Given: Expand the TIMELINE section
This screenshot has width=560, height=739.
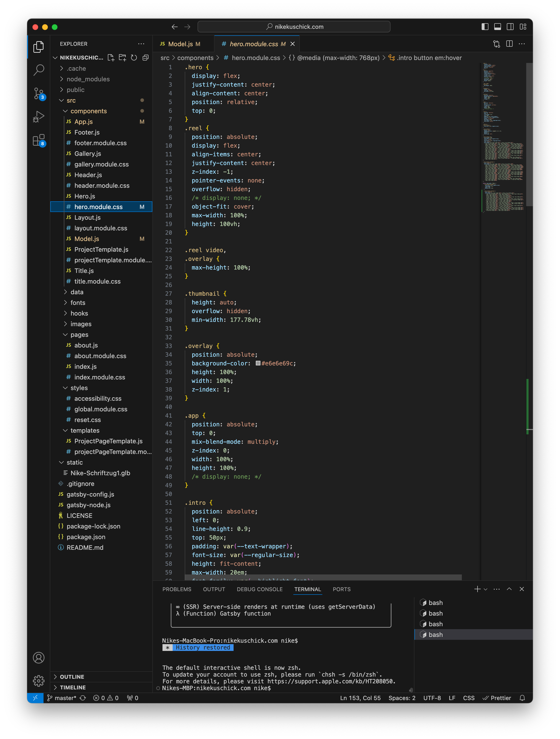Looking at the screenshot, I should pyautogui.click(x=102, y=687).
